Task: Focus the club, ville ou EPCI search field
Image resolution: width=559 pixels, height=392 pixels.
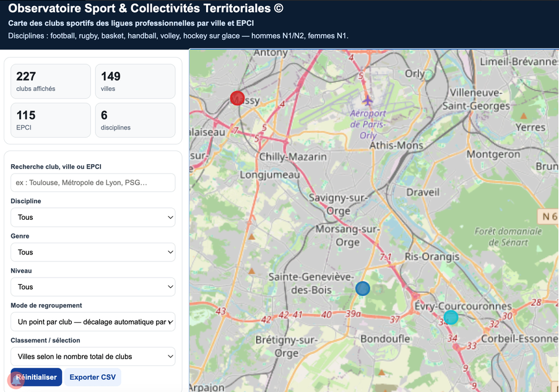Action: pyautogui.click(x=93, y=183)
